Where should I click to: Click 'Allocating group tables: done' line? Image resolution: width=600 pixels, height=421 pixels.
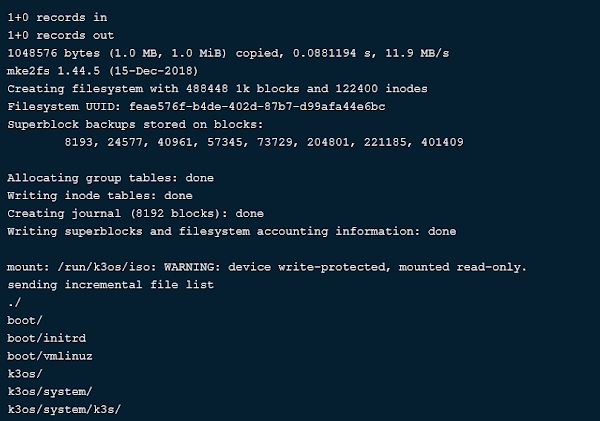[111, 178]
